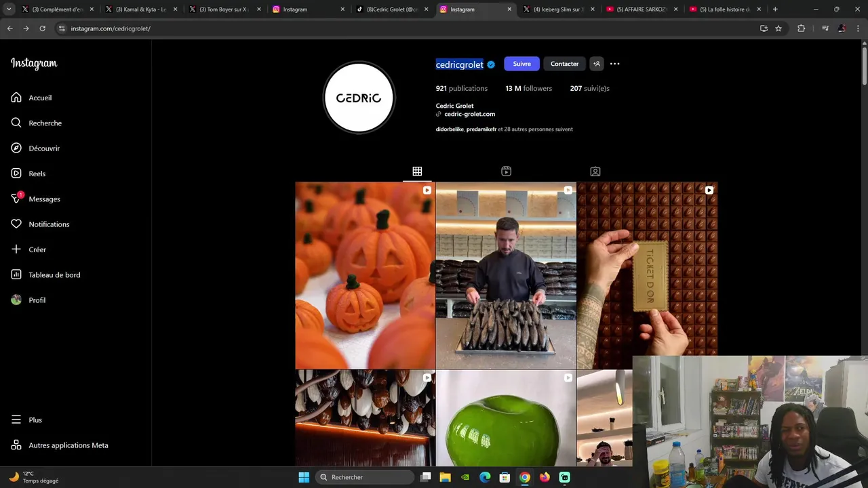Open the pumpkin pastries post

(365, 275)
